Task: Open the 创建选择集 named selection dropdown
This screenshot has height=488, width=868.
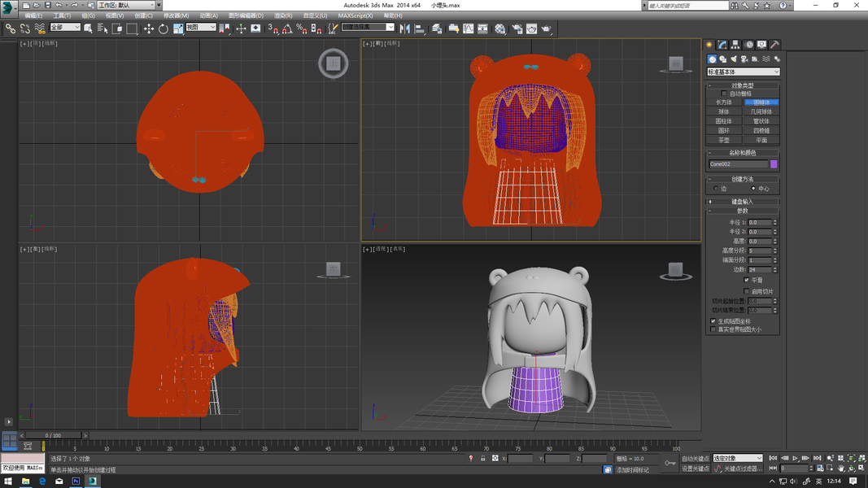Action: click(x=368, y=27)
